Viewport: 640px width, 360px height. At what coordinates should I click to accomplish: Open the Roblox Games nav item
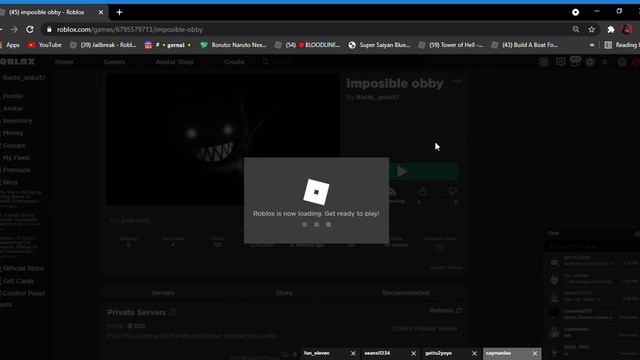pyautogui.click(x=114, y=62)
